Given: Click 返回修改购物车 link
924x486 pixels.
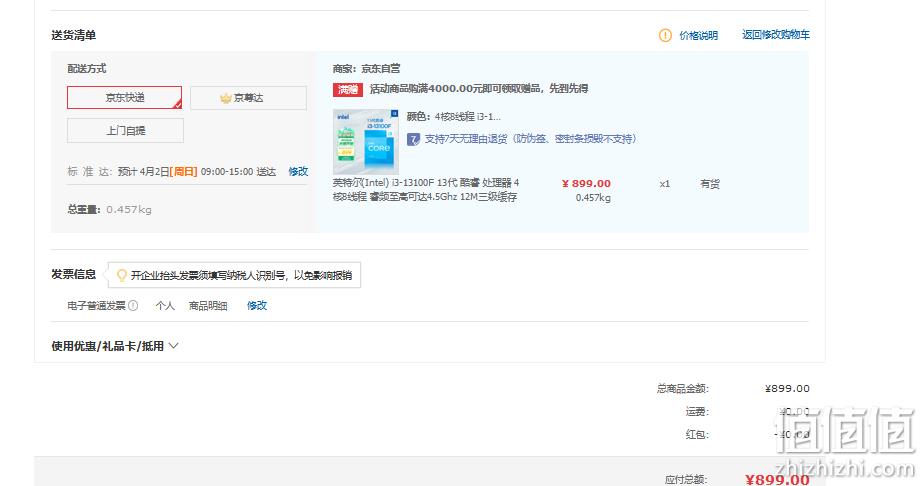Looking at the screenshot, I should coord(776,35).
